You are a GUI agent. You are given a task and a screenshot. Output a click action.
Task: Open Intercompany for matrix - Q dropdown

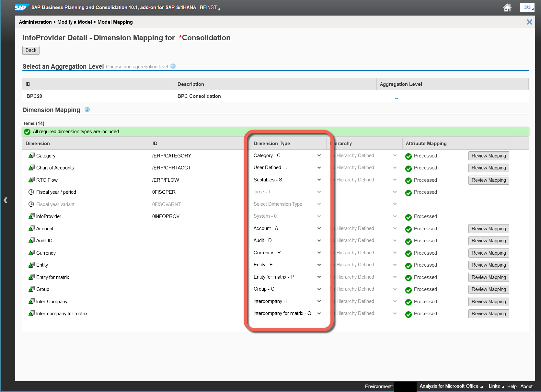pyautogui.click(x=319, y=313)
